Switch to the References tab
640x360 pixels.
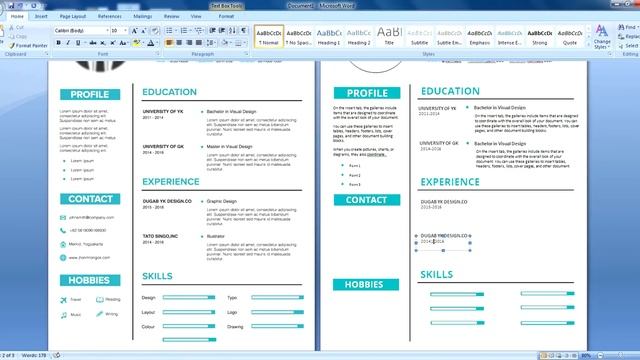click(109, 16)
